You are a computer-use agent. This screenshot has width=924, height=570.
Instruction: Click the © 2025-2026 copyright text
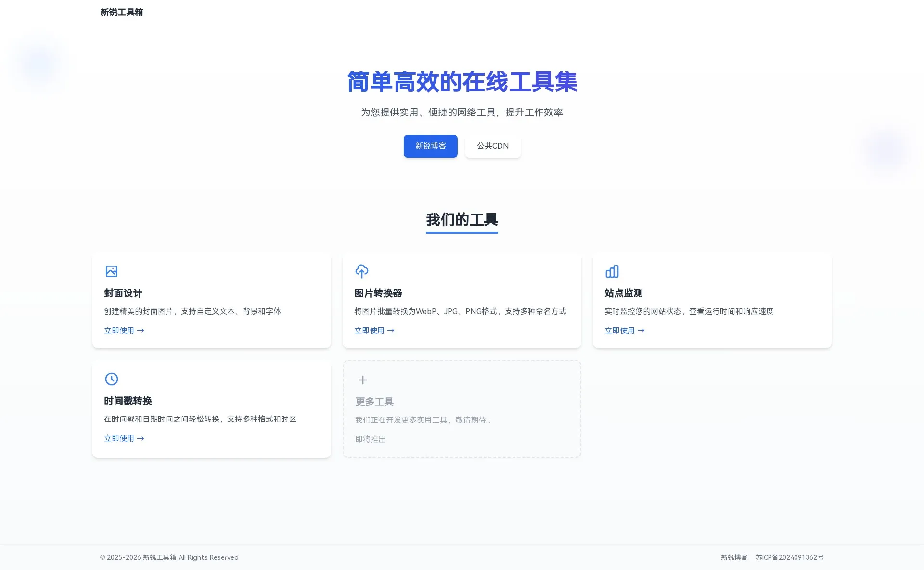tap(169, 557)
